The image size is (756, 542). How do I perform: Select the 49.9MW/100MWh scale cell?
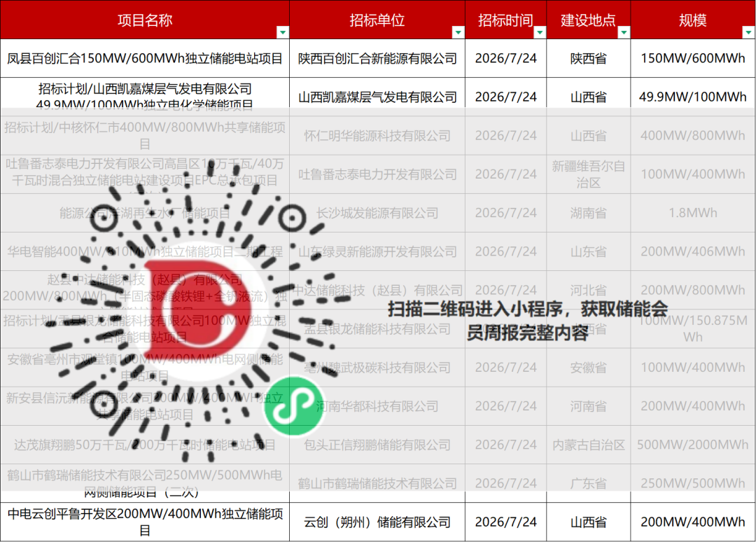click(693, 97)
